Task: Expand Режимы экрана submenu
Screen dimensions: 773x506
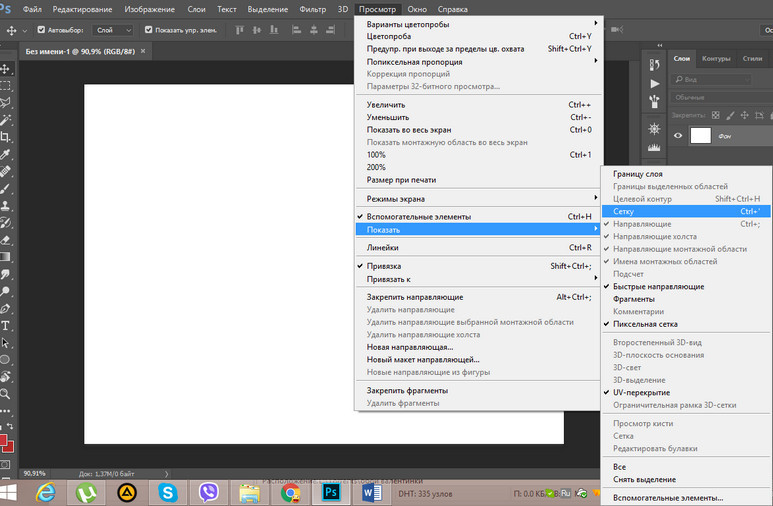Action: [x=478, y=199]
